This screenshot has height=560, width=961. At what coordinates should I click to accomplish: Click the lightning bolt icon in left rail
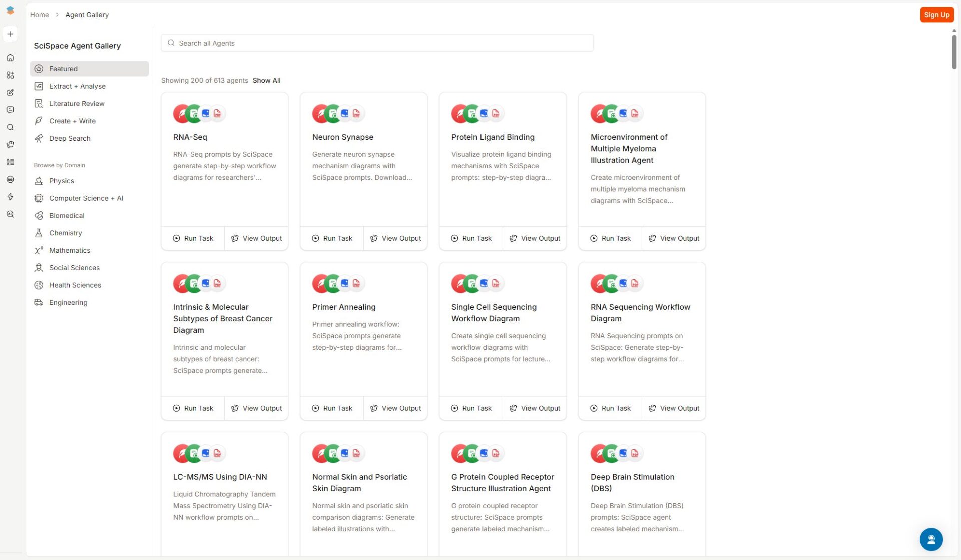[x=10, y=197]
